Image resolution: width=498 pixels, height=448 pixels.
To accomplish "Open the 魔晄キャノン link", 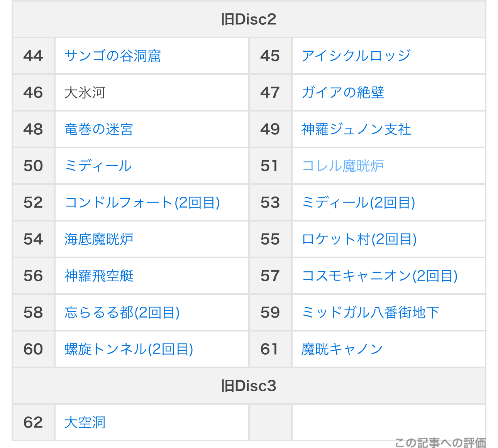I will (342, 349).
